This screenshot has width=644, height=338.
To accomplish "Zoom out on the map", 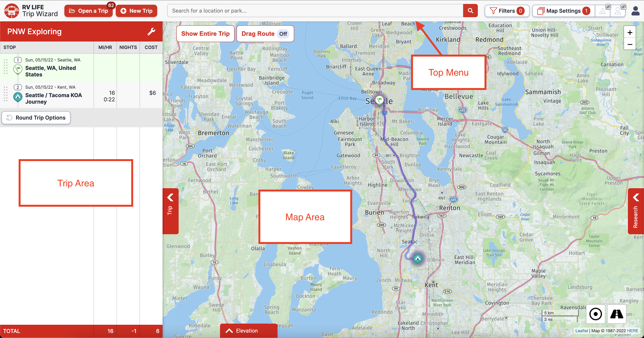I will point(630,45).
